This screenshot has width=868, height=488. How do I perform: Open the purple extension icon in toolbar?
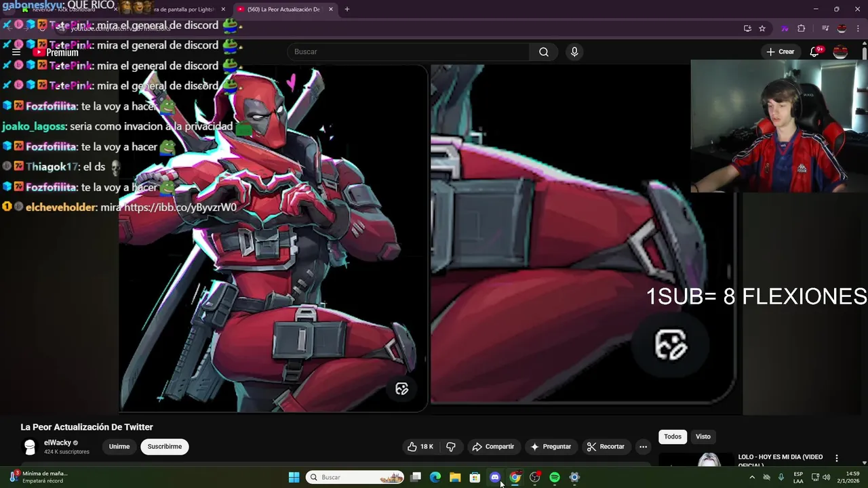click(x=785, y=28)
